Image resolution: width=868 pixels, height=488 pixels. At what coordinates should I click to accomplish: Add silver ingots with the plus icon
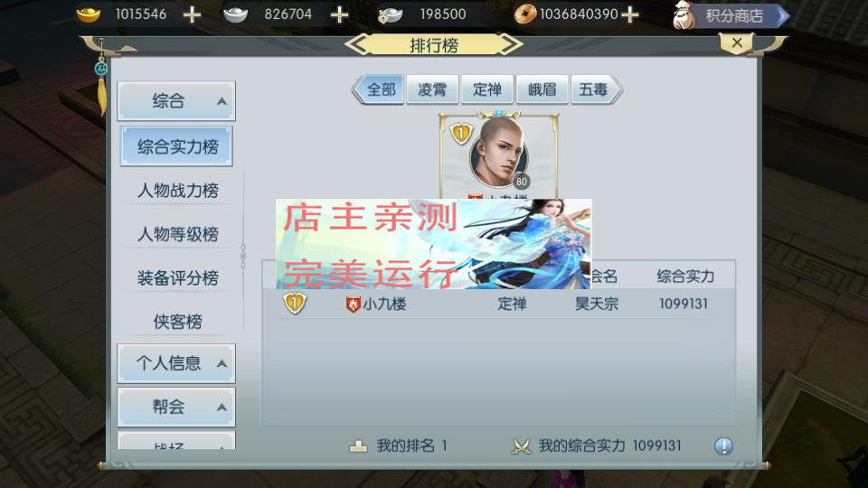339,14
